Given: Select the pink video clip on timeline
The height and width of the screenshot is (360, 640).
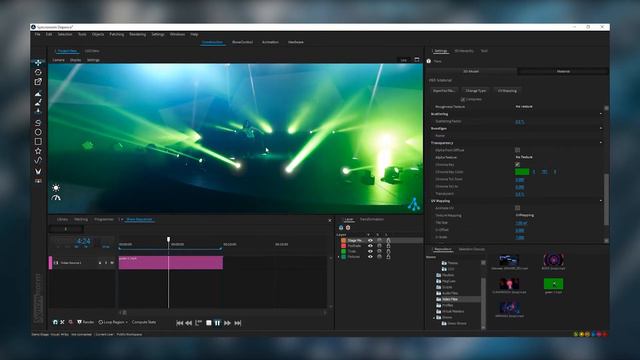Looking at the screenshot, I should point(171,263).
